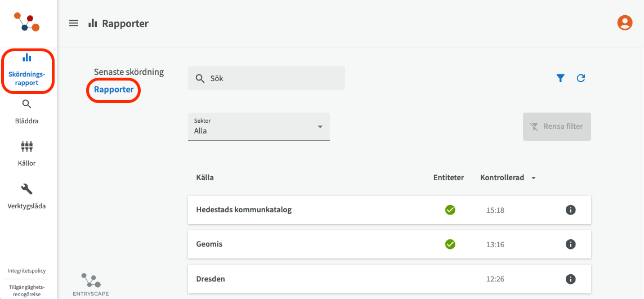Viewport: 644px width, 299px height.
Task: Open the hamburger navigation menu
Action: pyautogui.click(x=74, y=23)
